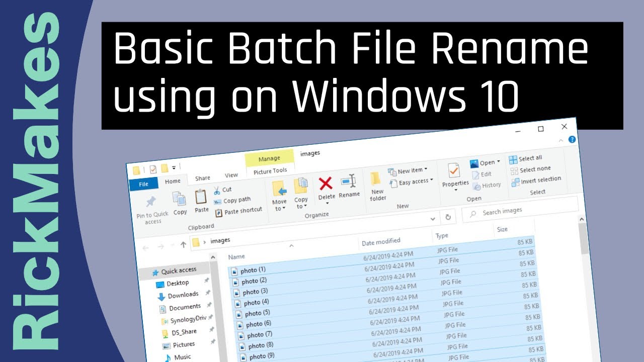Open the Open button dropdown in ribbon

click(499, 162)
